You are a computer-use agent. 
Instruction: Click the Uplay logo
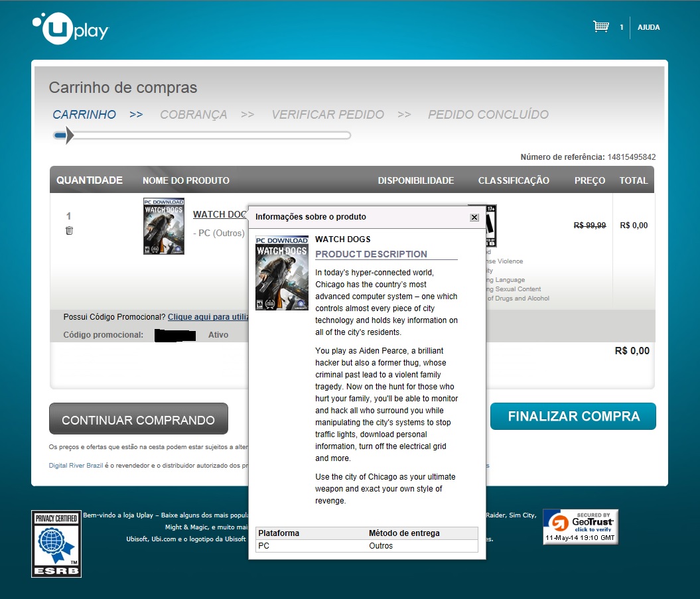point(70,29)
